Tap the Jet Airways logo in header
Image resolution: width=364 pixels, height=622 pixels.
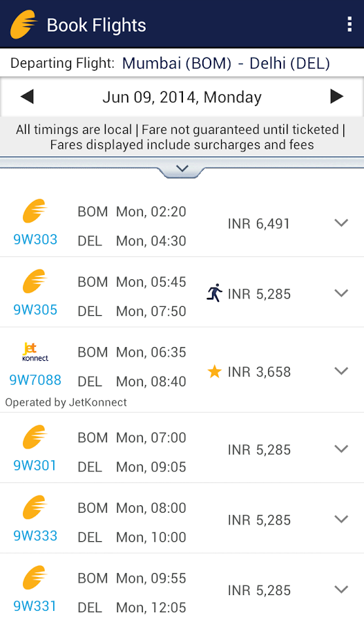point(23,24)
